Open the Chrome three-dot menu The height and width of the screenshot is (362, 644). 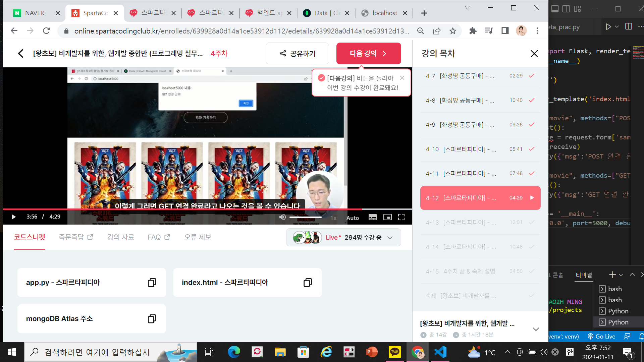click(537, 31)
